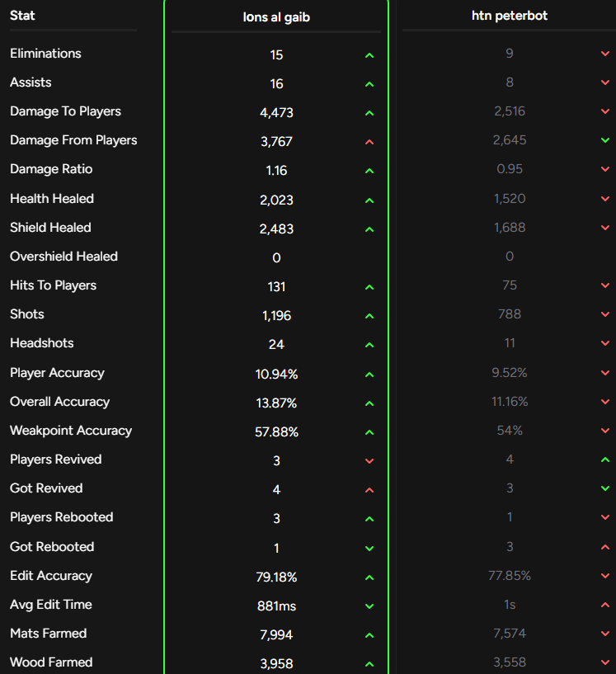Click the green down arrow beside Got Rebooted 1
The width and height of the screenshot is (616, 674).
pos(369,549)
